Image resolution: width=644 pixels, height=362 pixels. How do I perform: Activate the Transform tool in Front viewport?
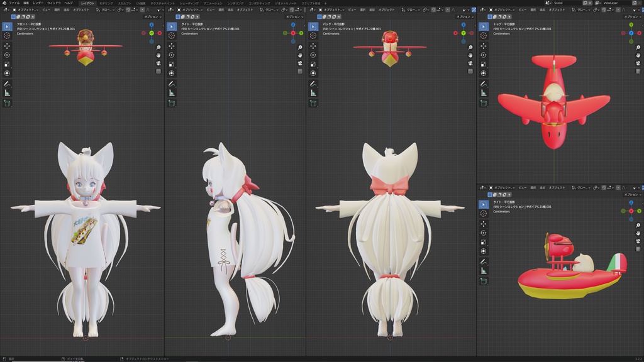coord(7,73)
